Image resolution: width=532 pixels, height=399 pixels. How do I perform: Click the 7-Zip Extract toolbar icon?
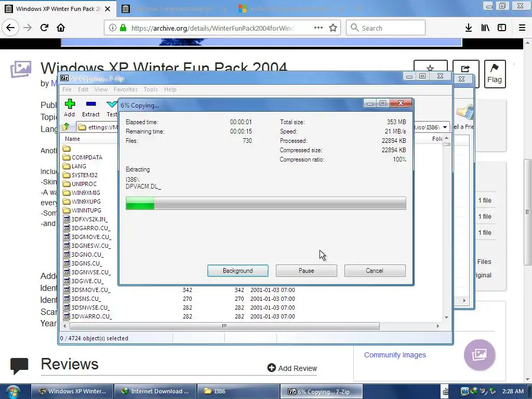pos(90,108)
